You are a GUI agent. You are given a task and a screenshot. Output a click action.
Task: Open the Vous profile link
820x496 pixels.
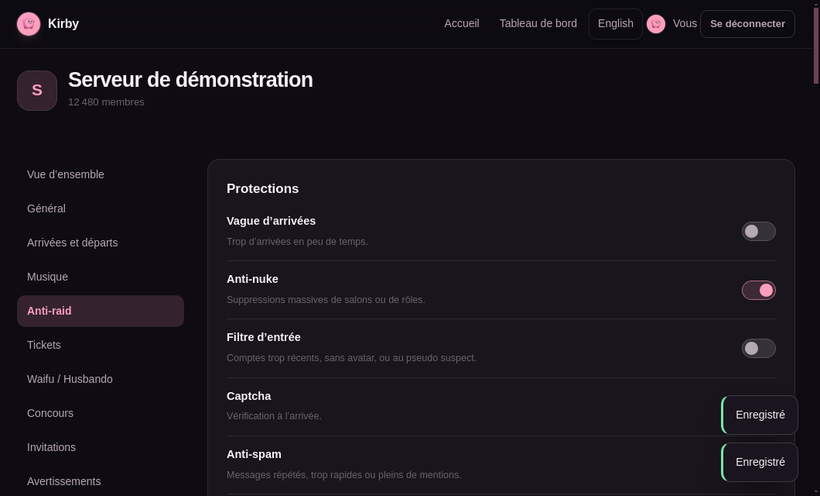point(685,24)
